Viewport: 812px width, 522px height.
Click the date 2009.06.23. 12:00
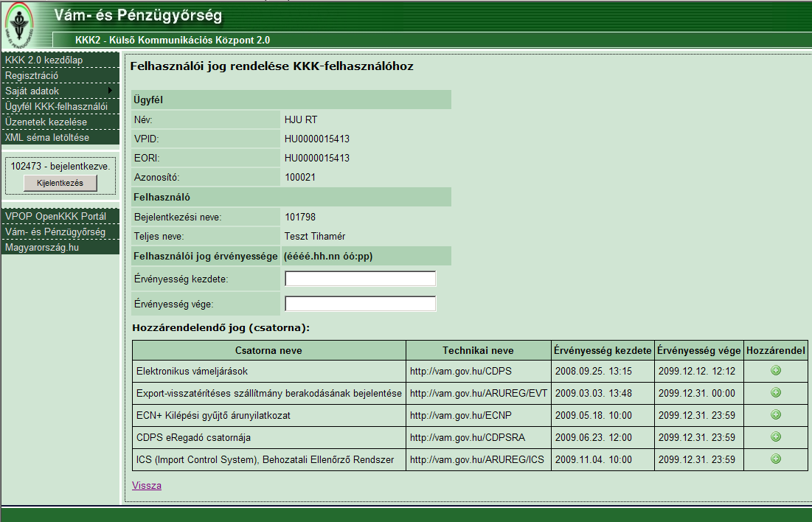coord(594,438)
